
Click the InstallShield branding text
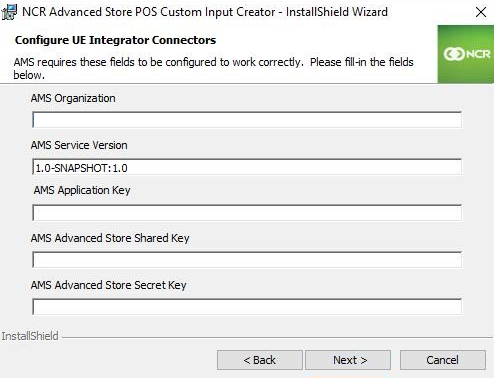[x=30, y=336]
